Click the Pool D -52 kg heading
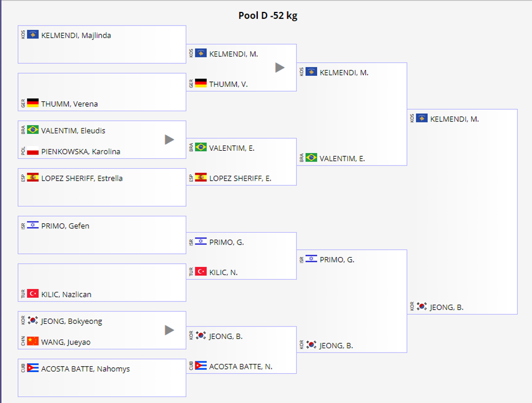This screenshot has width=532, height=403. (268, 16)
